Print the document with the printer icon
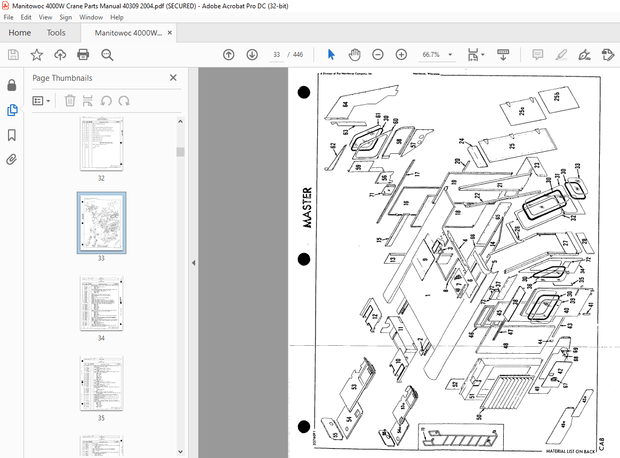Image resolution: width=620 pixels, height=458 pixels. [83, 55]
